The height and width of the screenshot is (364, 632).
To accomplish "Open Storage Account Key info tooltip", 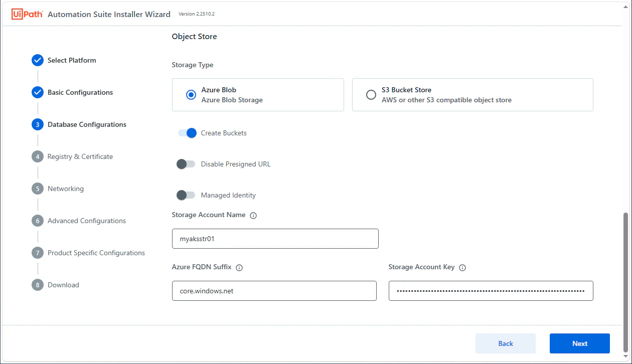I will tap(462, 268).
